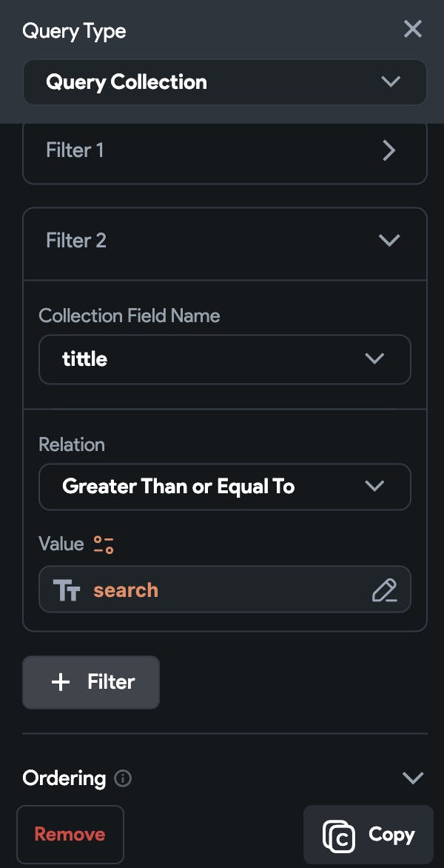Expand Filter 1 with the chevron arrow
The width and height of the screenshot is (444, 868).
tap(389, 151)
